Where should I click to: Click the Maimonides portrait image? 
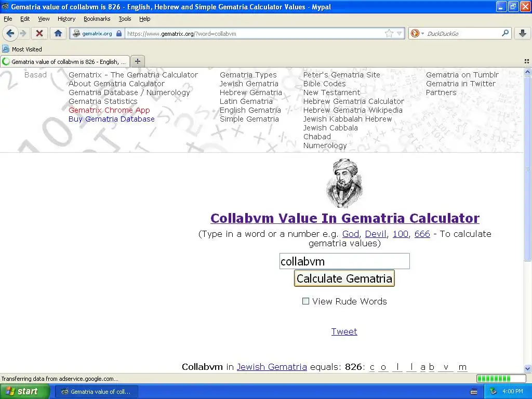pyautogui.click(x=344, y=183)
